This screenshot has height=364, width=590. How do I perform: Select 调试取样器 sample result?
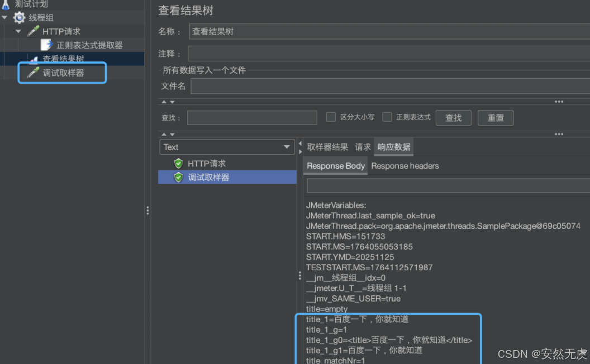(x=208, y=178)
